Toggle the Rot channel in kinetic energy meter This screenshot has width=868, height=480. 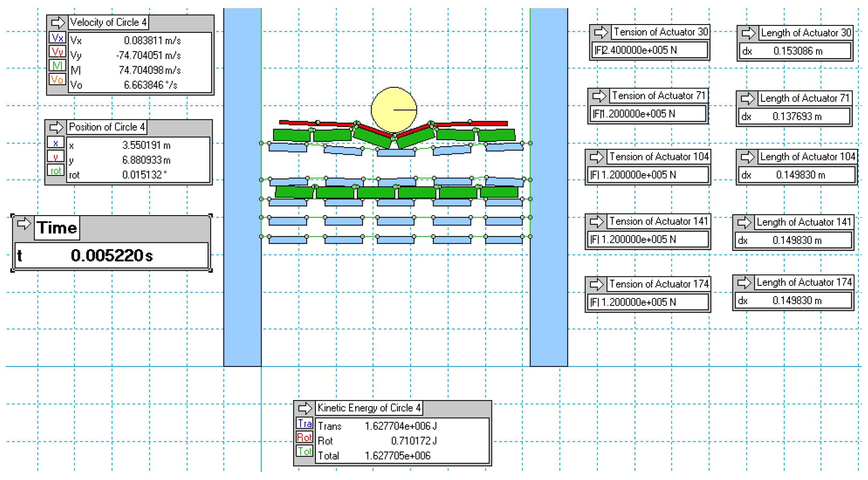coord(305,437)
